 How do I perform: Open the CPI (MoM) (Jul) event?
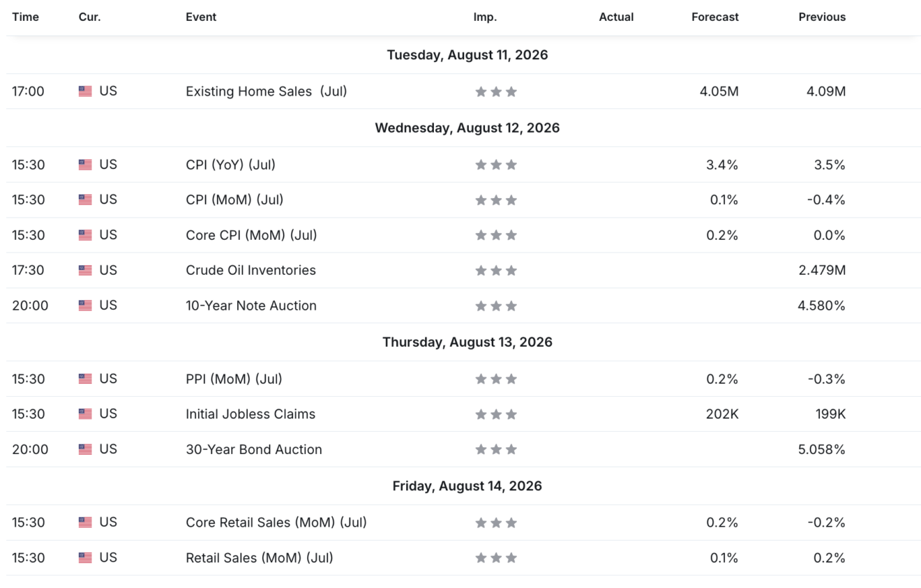(234, 199)
